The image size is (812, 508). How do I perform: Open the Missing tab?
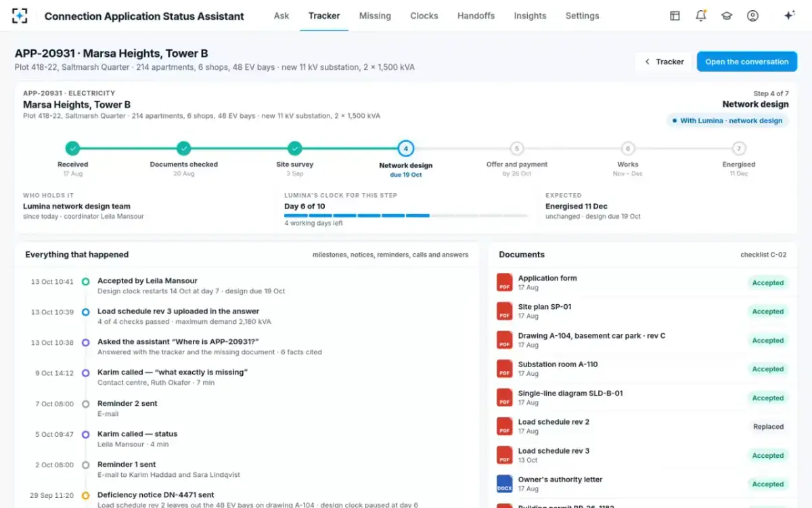(x=375, y=16)
